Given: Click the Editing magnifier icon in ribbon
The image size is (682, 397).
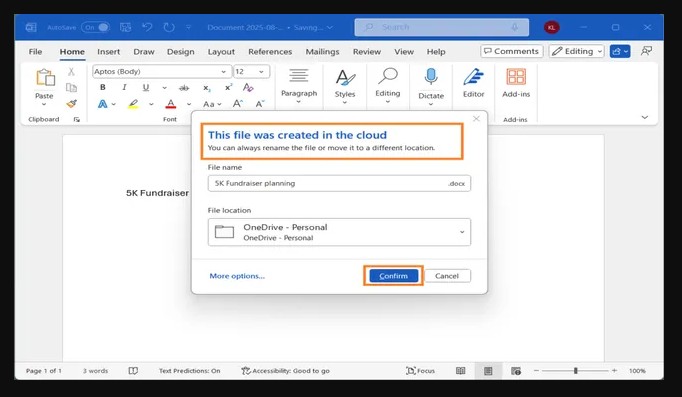Looking at the screenshot, I should [x=388, y=76].
